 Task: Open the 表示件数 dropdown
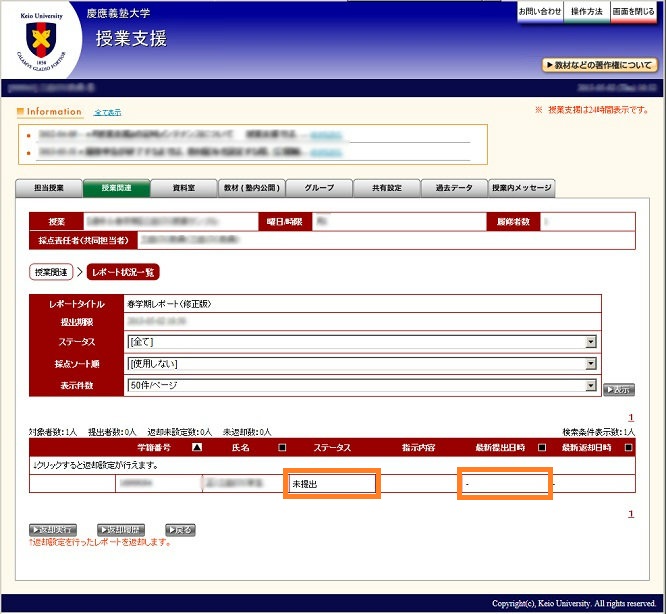point(590,385)
